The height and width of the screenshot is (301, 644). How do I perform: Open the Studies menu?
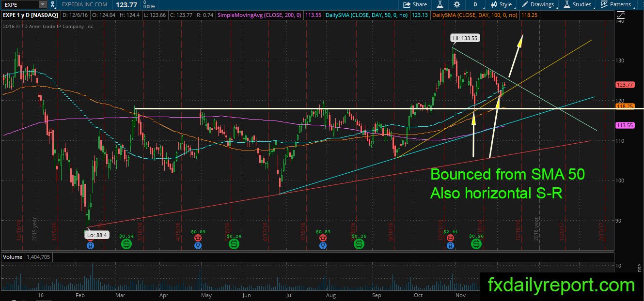(x=577, y=4)
